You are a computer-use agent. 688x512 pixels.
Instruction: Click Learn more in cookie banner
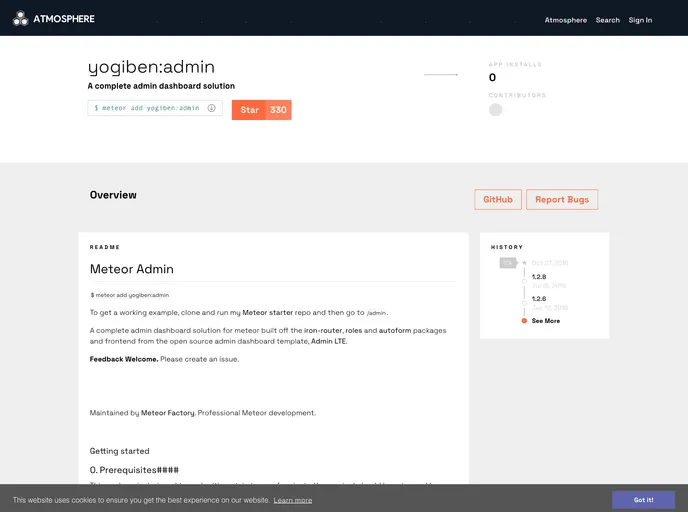(293, 500)
